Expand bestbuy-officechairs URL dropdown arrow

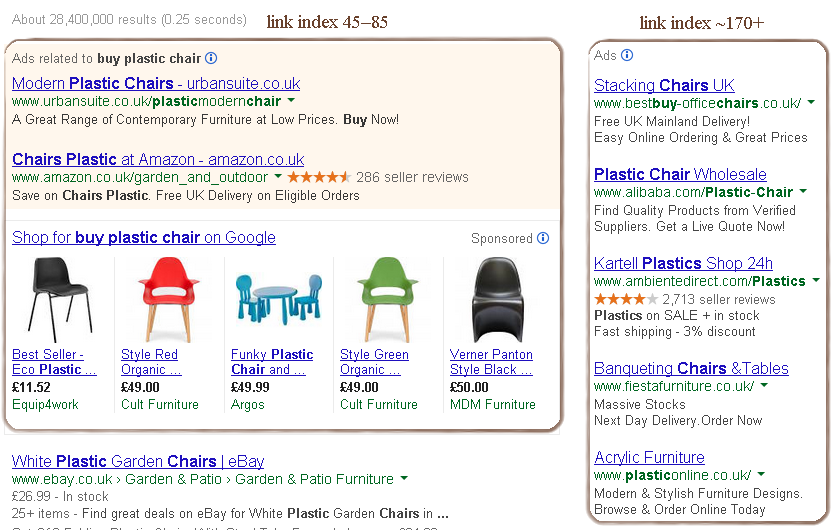pos(810,103)
